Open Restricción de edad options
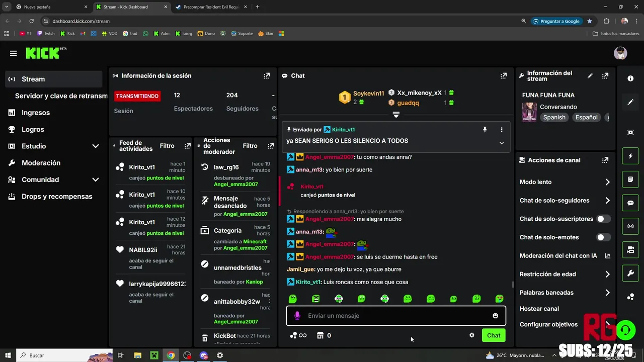 pos(565,274)
